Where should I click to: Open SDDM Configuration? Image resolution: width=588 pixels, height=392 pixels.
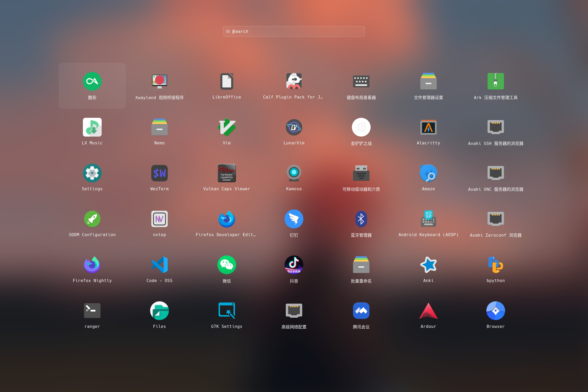(92, 219)
